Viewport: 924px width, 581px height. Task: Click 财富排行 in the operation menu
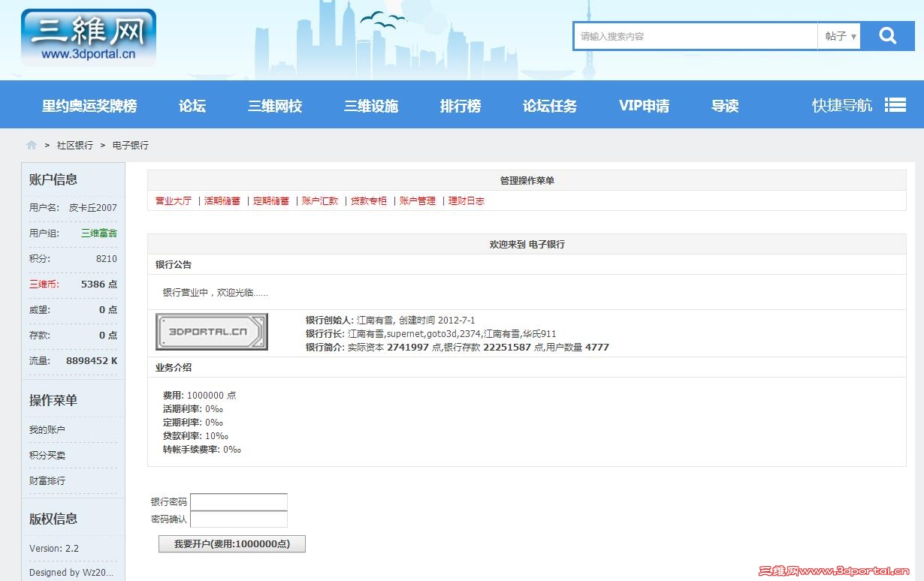tap(47, 480)
